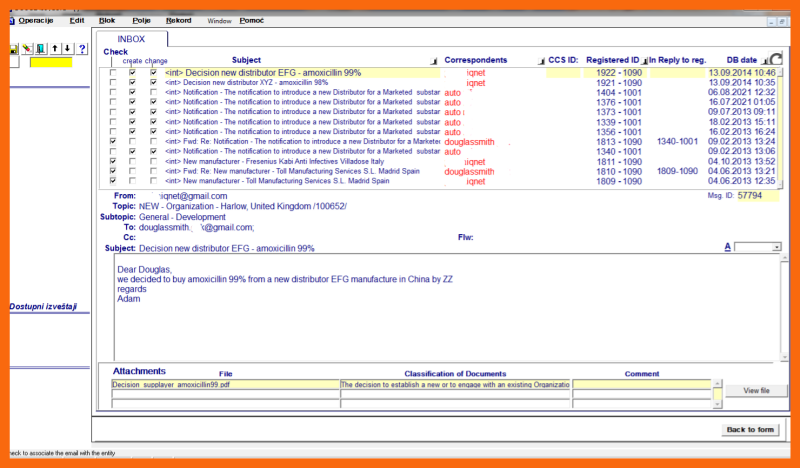The image size is (800, 468).
Task: Click the View file button
Action: tap(756, 390)
